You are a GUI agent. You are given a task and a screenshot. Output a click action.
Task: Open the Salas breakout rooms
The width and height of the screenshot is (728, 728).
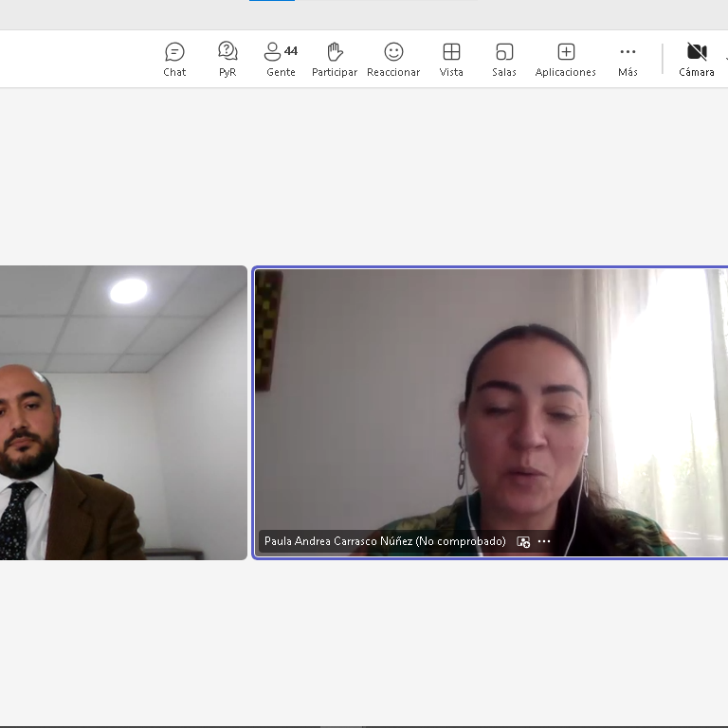504,60
